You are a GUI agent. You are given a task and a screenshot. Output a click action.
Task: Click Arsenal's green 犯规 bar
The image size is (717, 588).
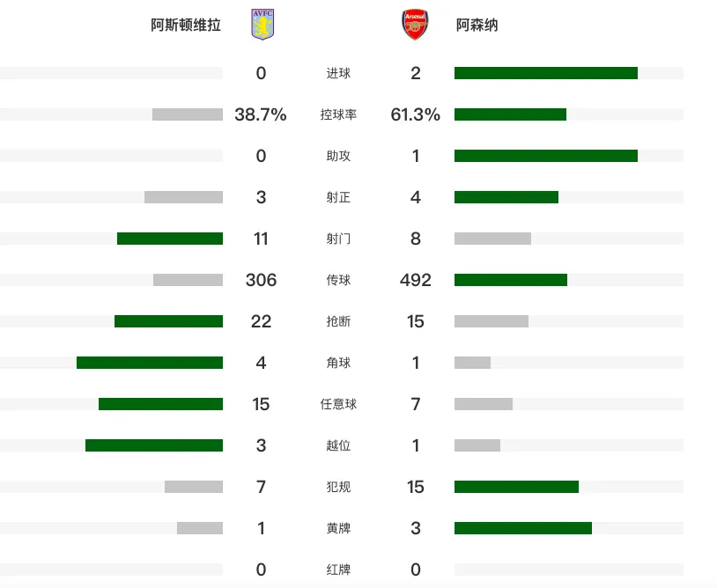tap(517, 487)
